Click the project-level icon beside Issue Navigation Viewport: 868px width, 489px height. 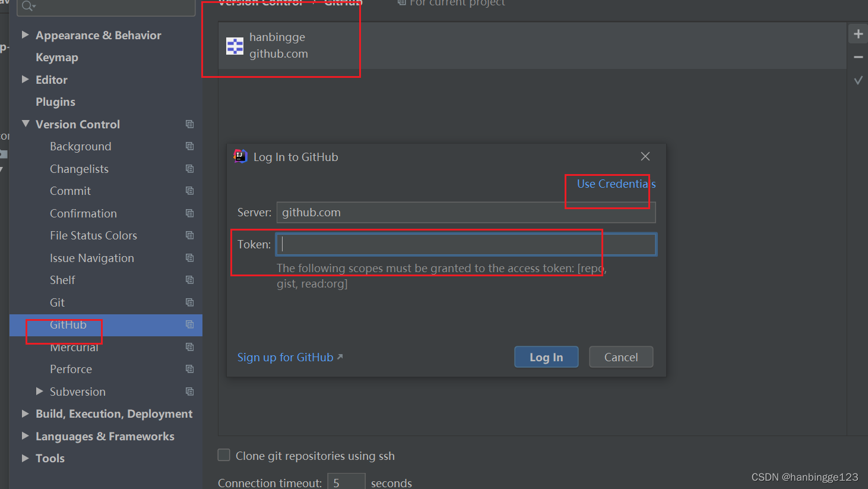pyautogui.click(x=190, y=258)
